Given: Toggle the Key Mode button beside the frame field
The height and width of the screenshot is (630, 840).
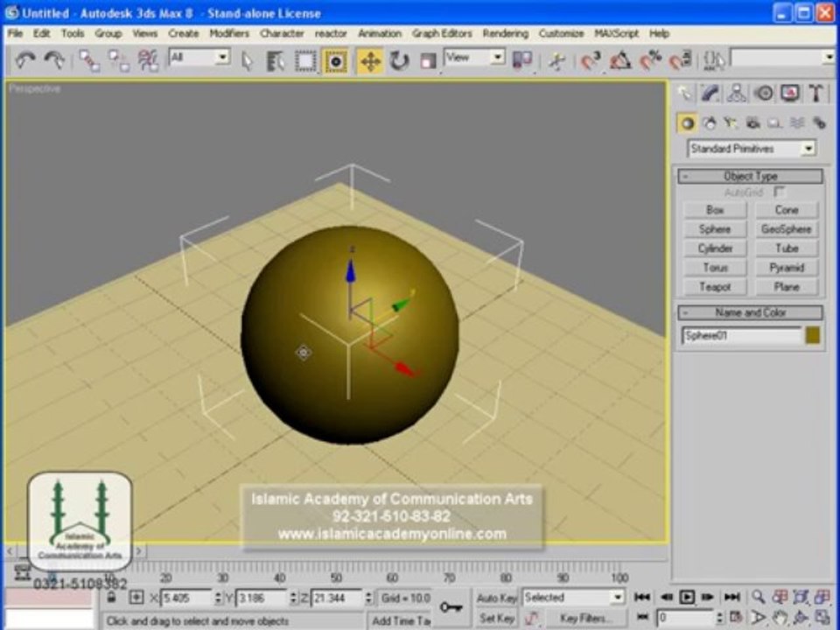Looking at the screenshot, I should (x=642, y=617).
